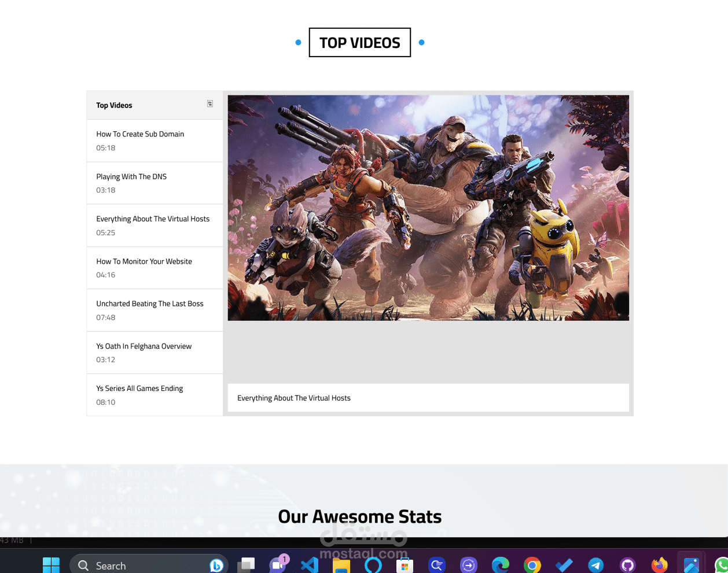Image resolution: width=728 pixels, height=573 pixels.
Task: Open Google Chrome from taskbar
Action: (x=532, y=565)
